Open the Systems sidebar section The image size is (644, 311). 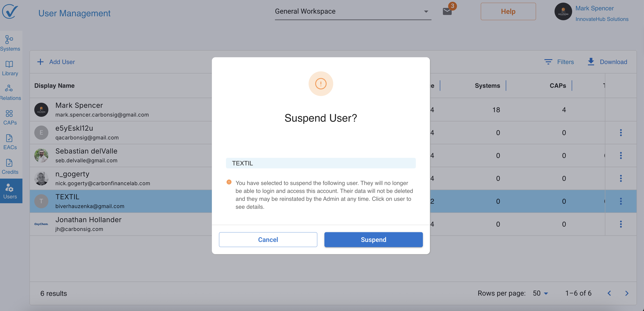[x=10, y=43]
